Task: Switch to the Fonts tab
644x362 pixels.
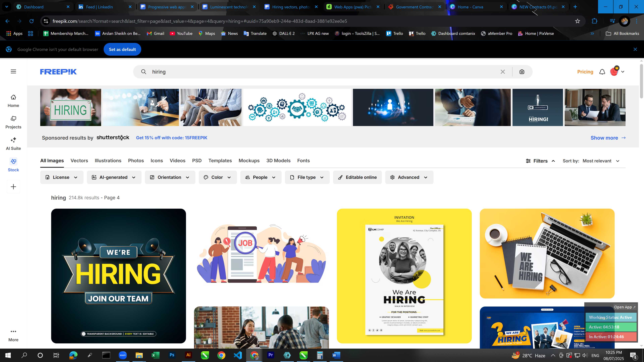Action: (304, 161)
